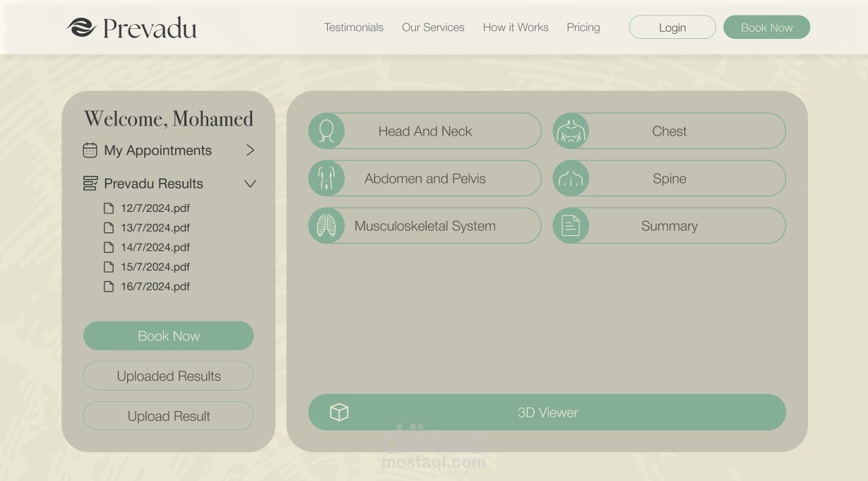
Task: Open the Spine section
Action: 670,178
